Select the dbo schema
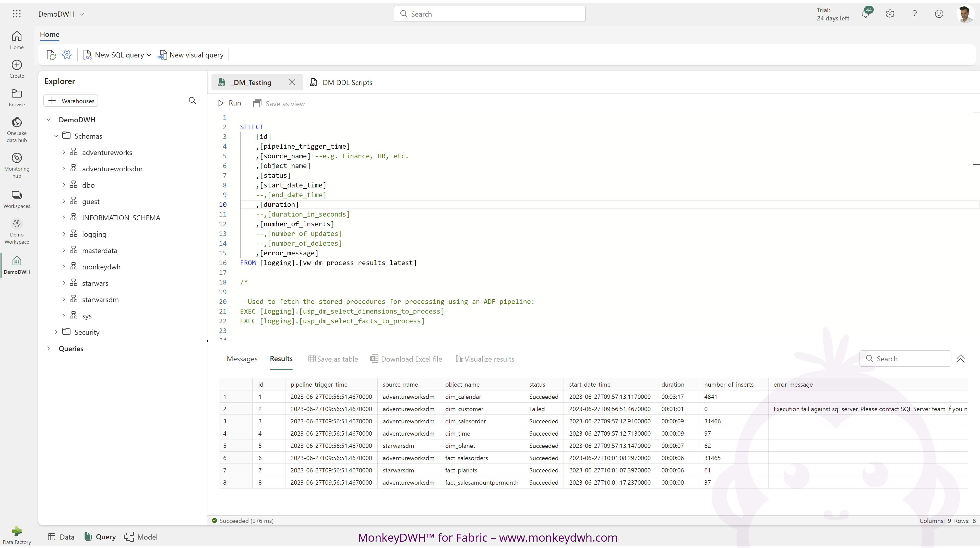Screen dimensions: 980x548 (x=88, y=185)
